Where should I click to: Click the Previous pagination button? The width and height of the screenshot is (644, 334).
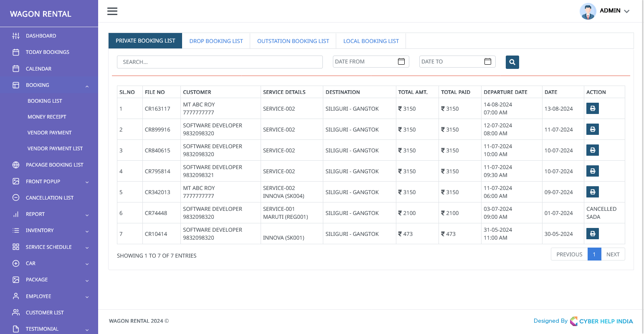(x=569, y=254)
